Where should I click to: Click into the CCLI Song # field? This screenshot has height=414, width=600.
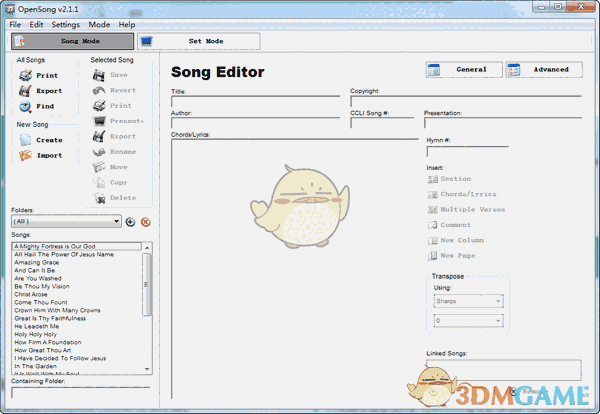coord(382,123)
